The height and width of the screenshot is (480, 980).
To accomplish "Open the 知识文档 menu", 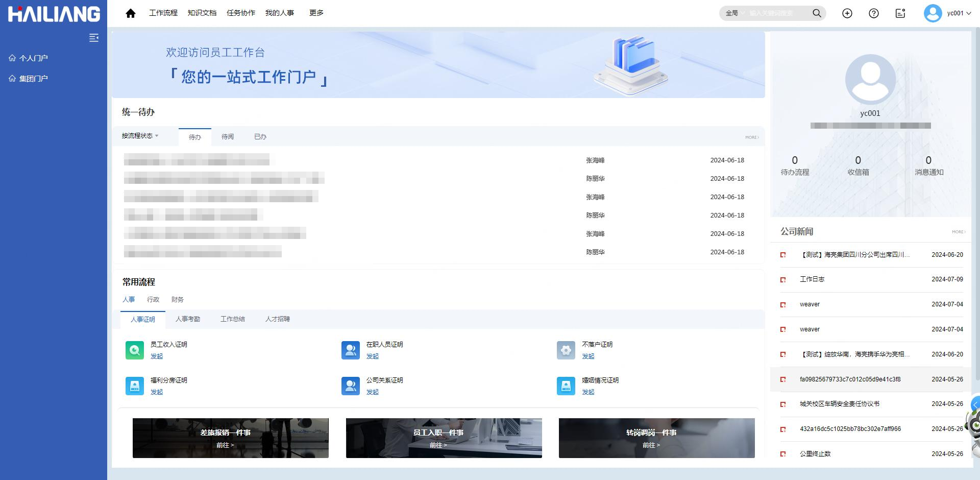I will (202, 13).
